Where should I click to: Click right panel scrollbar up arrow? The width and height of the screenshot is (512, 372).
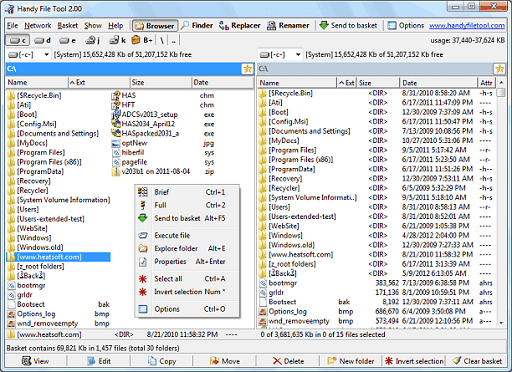click(501, 83)
